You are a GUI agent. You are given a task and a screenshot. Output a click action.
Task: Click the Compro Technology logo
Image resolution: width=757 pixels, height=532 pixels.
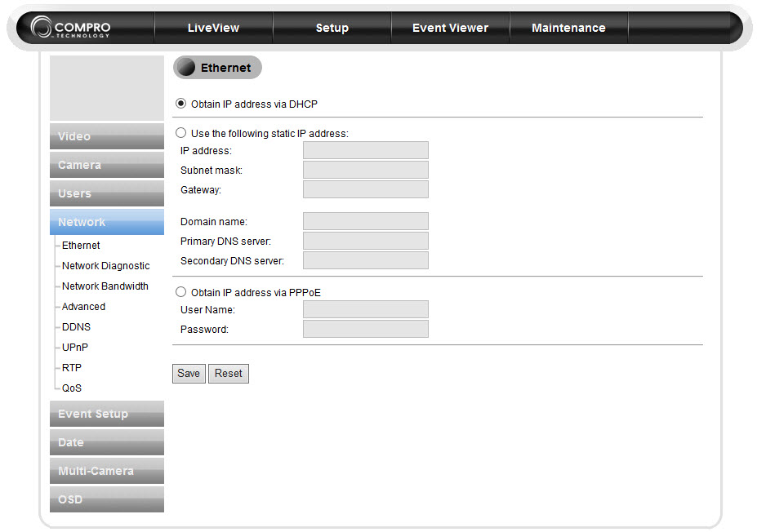point(70,27)
